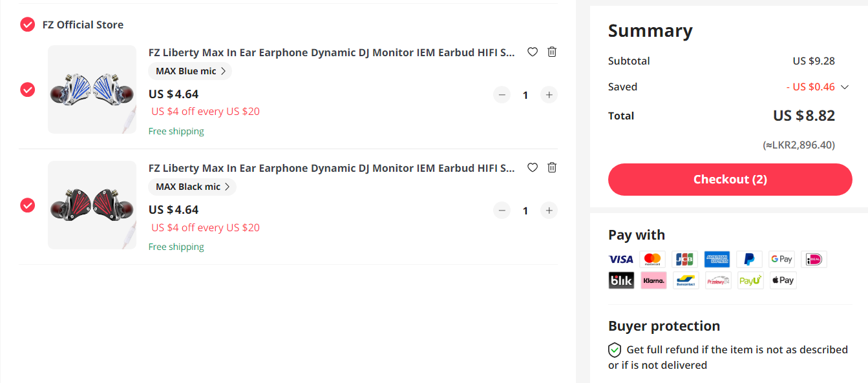Select the PayPal payment icon
The height and width of the screenshot is (383, 868).
pos(750,260)
